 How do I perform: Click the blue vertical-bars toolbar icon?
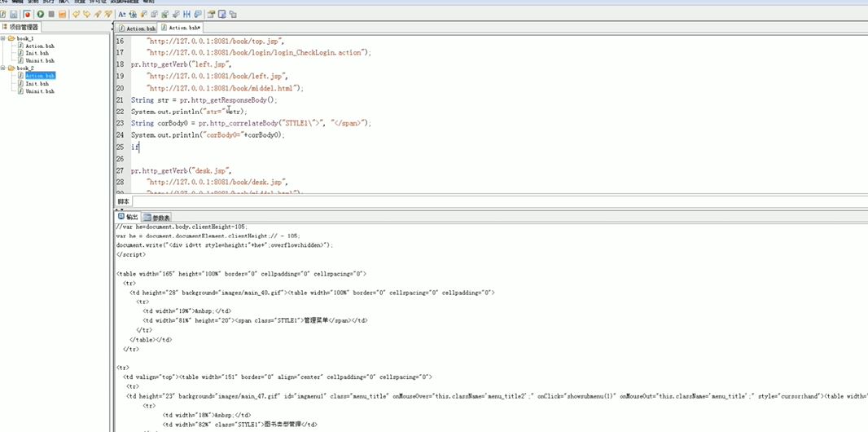pos(188,14)
